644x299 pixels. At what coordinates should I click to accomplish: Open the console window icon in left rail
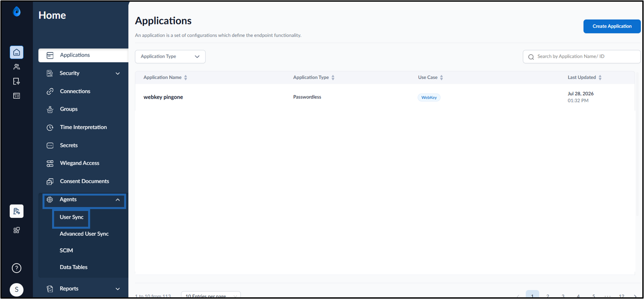coord(17,96)
